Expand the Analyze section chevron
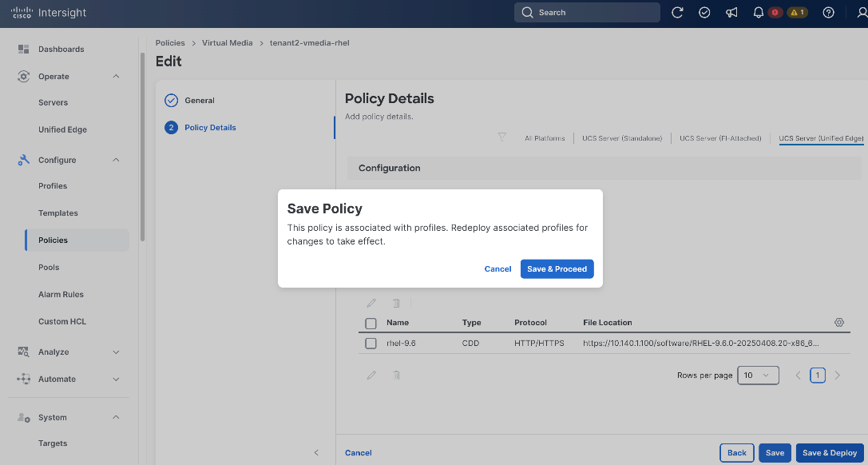The image size is (868, 465). click(117, 352)
